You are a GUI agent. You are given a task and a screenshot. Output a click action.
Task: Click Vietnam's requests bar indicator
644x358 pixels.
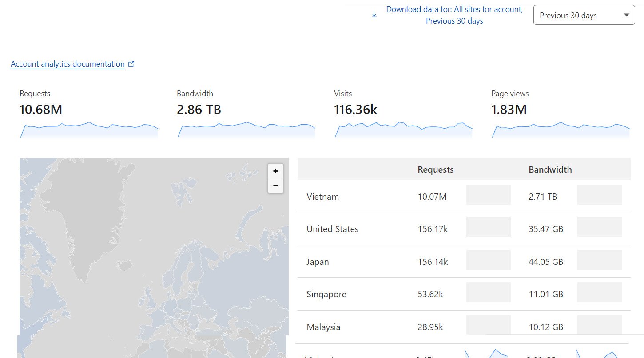pos(488,195)
